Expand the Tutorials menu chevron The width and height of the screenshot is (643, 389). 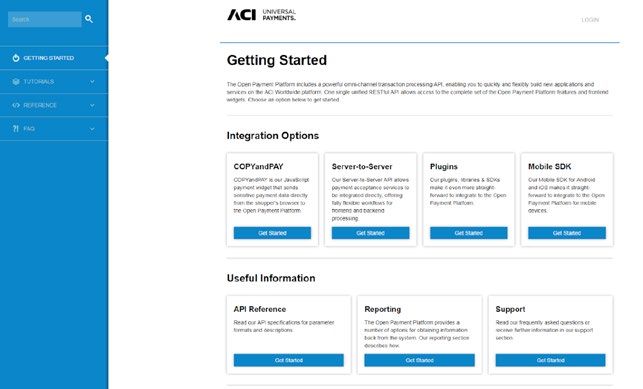pyautogui.click(x=92, y=82)
